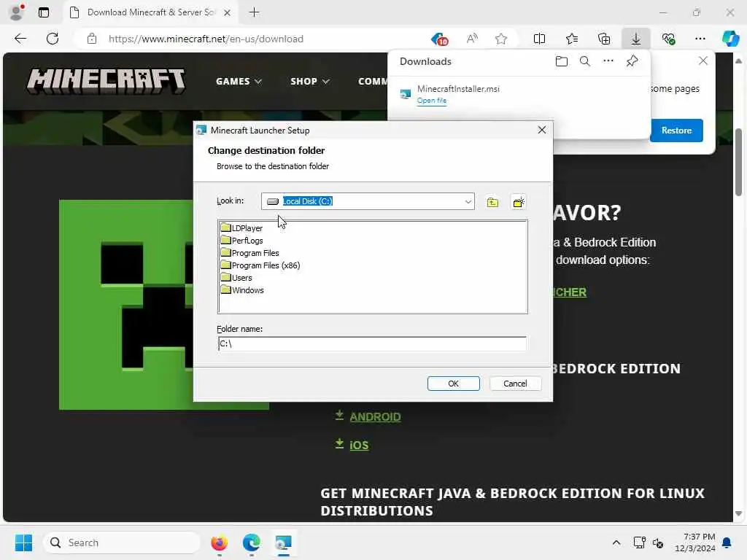Click the address bar URL
Viewport: 747px width, 560px height.
(206, 39)
